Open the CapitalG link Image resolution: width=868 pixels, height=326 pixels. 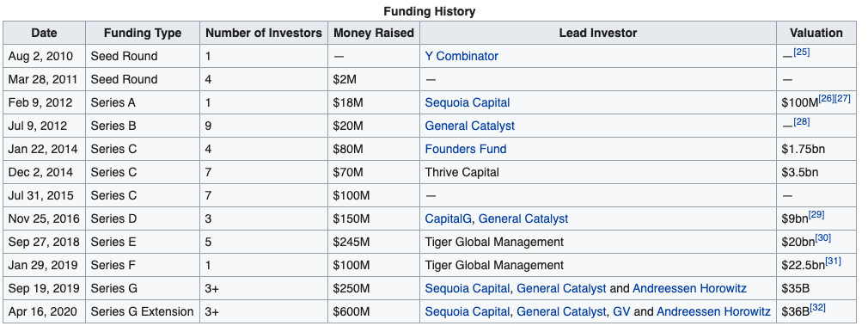tap(448, 218)
